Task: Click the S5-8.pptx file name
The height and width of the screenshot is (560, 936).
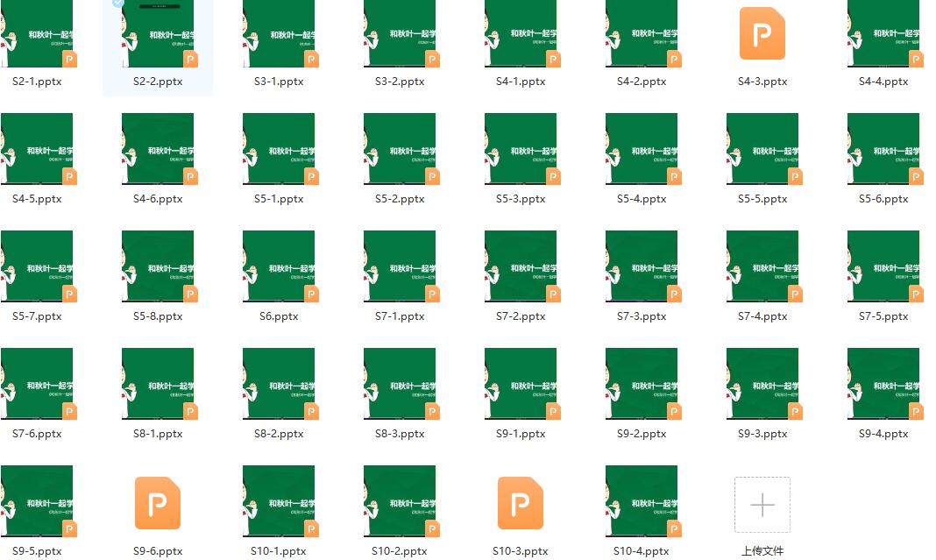Action: point(158,316)
